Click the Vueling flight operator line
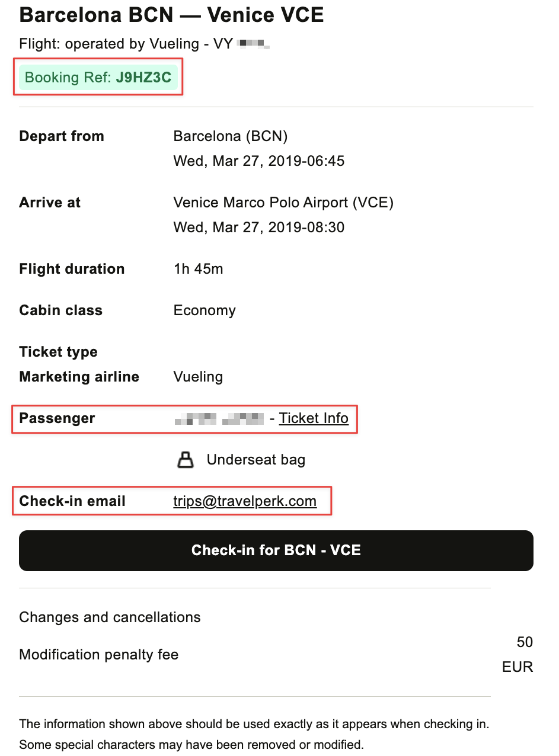559x756 pixels. [145, 44]
